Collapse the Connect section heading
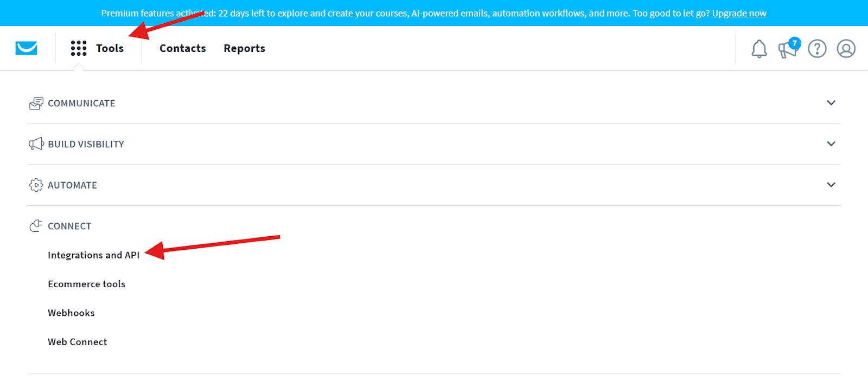The width and height of the screenshot is (868, 376). [x=69, y=226]
